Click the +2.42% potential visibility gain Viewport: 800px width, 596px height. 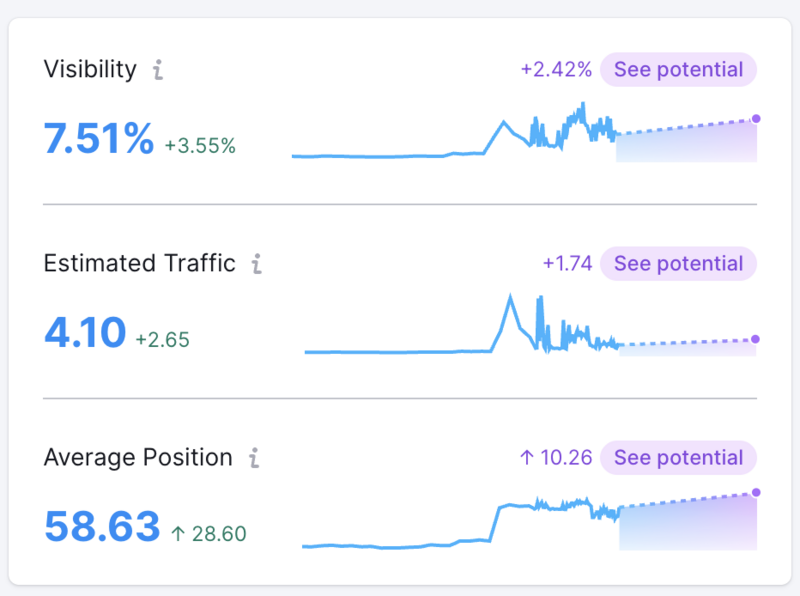pyautogui.click(x=556, y=70)
